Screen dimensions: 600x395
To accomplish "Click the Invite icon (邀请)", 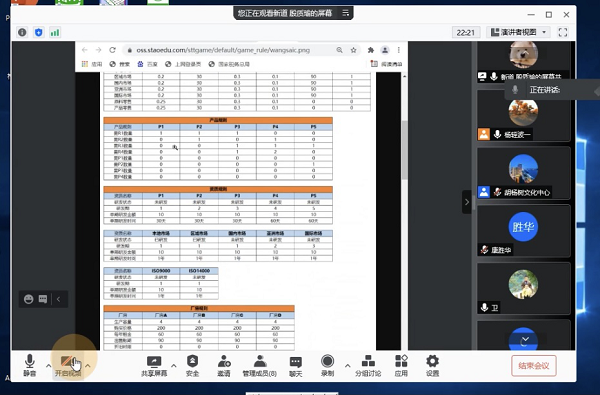I will point(224,366).
